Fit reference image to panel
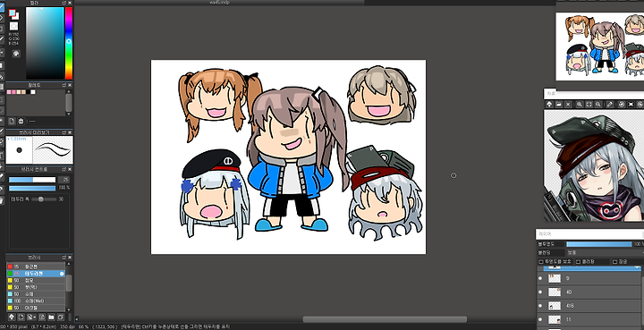 pos(589,105)
